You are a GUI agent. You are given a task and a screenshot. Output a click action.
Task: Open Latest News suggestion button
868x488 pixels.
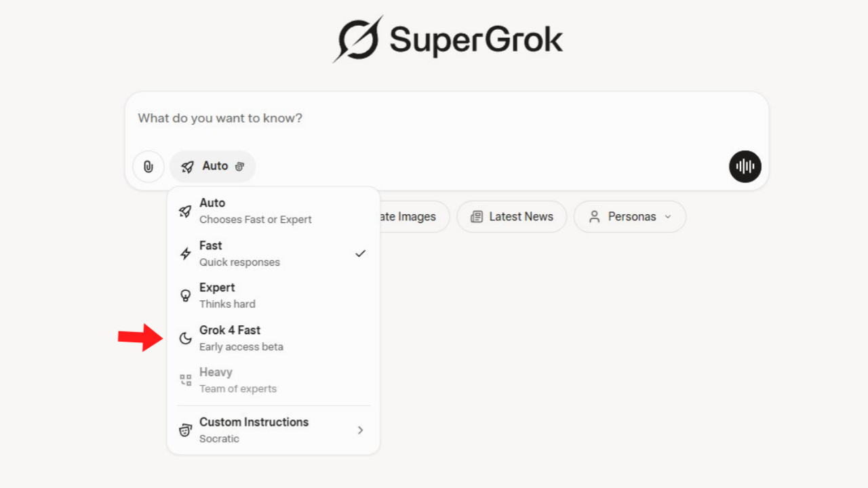512,217
